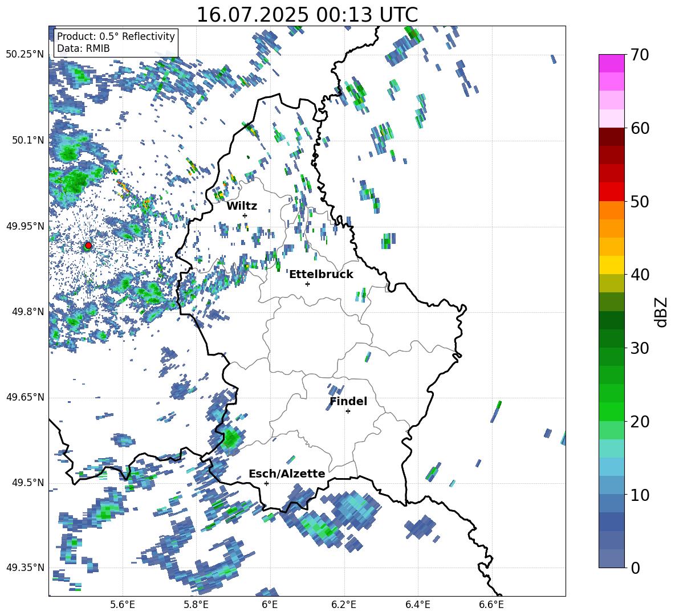
Task: Click the latitude label 49.95°N
Action: click(x=25, y=226)
